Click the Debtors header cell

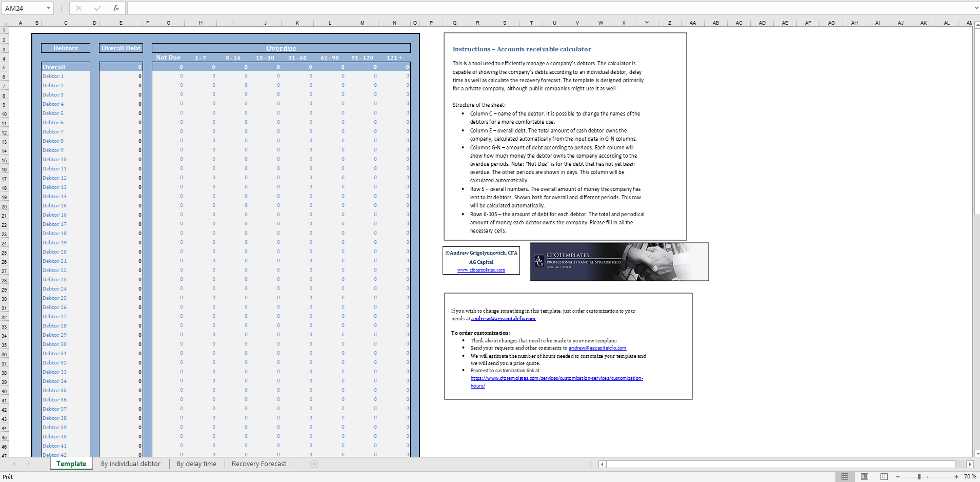point(66,48)
